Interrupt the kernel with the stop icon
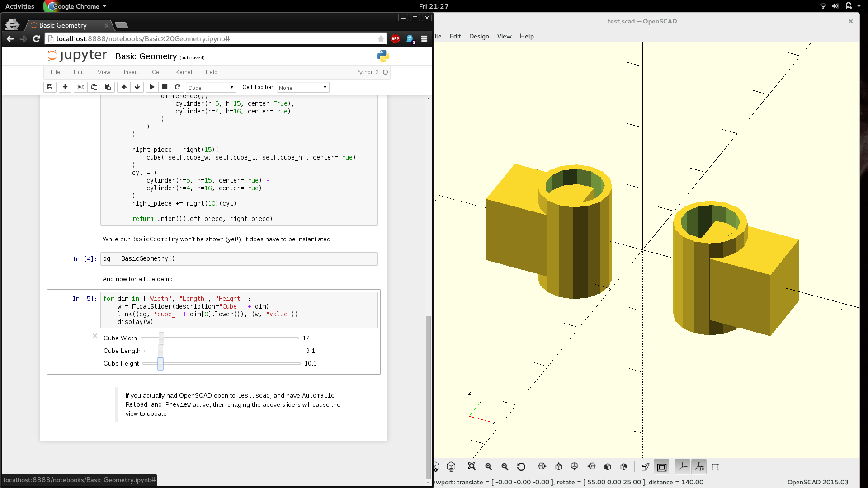 pos(165,87)
